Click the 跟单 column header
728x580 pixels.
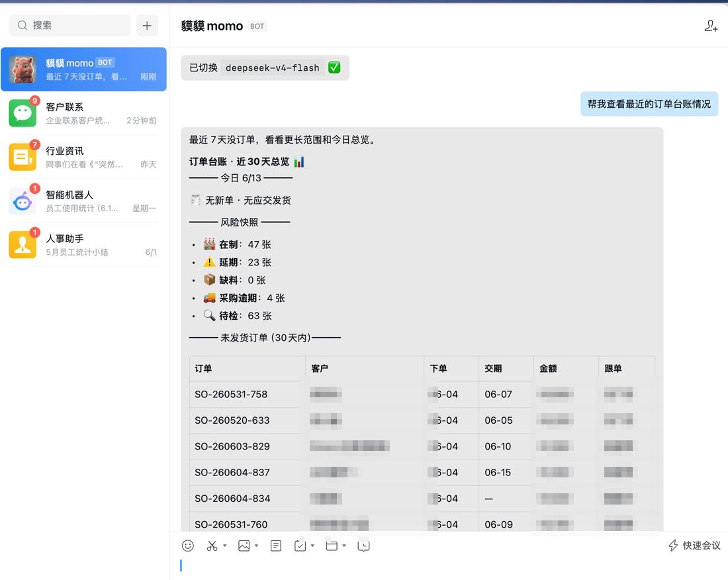coord(613,368)
